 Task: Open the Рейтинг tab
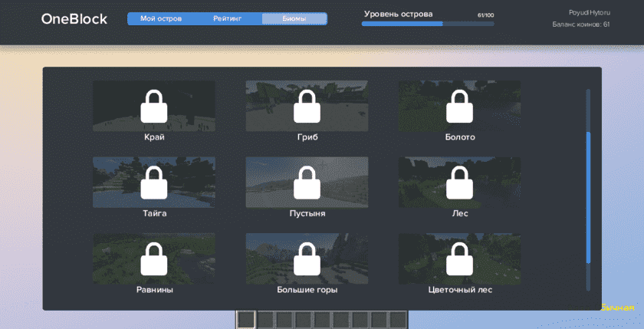[228, 18]
